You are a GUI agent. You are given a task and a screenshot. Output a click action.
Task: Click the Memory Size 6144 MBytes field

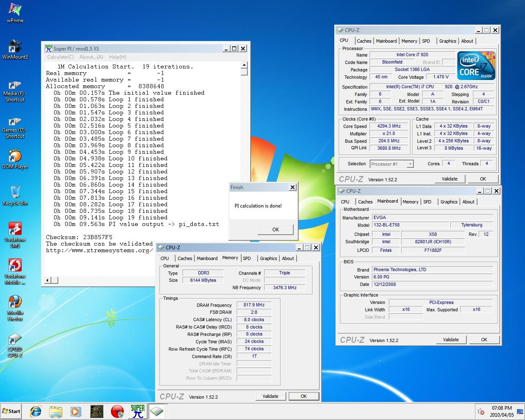(x=203, y=281)
